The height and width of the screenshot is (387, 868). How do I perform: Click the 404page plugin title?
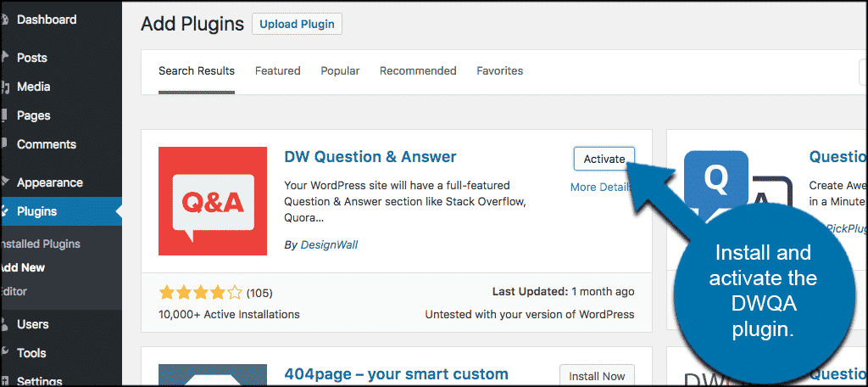[396, 374]
